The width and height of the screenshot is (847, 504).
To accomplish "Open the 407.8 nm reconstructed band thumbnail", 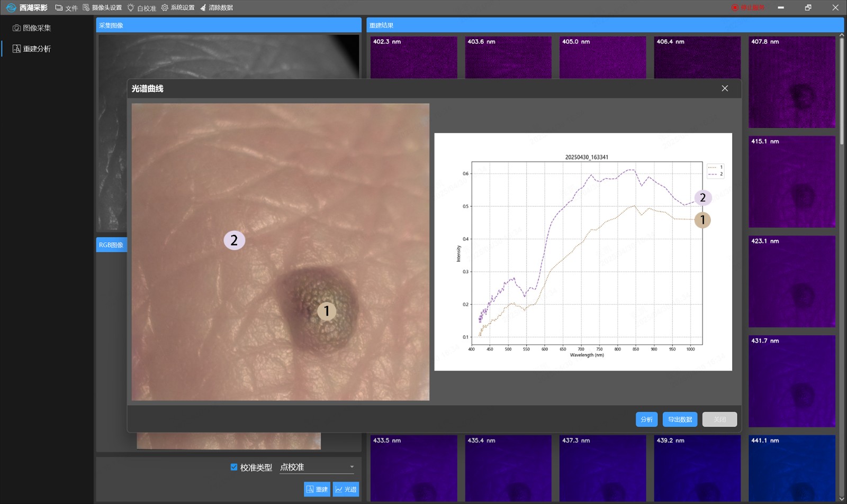I will coord(792,82).
